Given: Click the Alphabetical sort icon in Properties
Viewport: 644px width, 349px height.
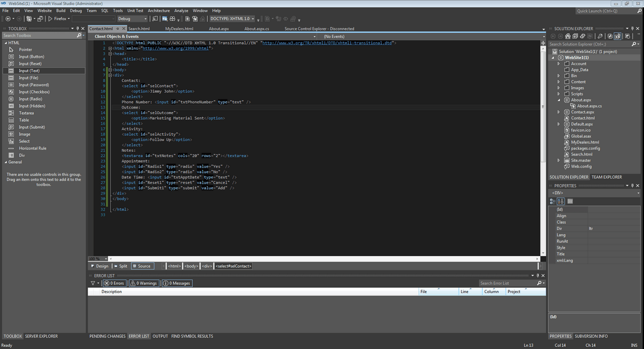Looking at the screenshot, I should pos(561,201).
